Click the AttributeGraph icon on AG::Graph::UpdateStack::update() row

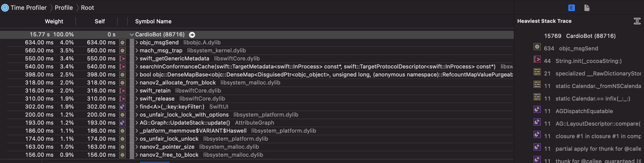(122, 123)
